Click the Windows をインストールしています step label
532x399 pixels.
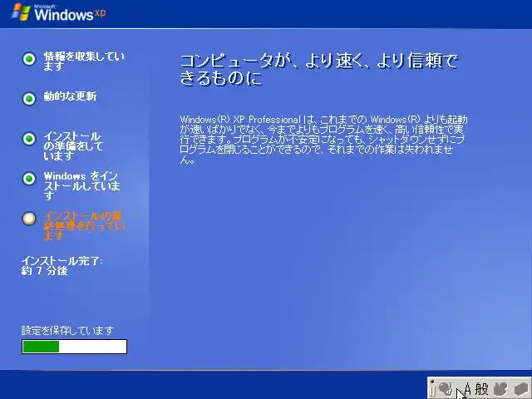(81, 185)
